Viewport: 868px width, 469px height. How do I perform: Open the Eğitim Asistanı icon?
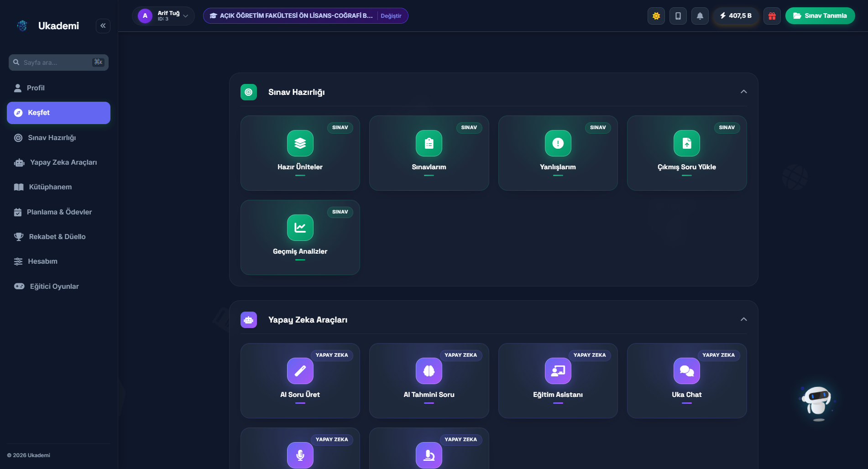point(558,371)
